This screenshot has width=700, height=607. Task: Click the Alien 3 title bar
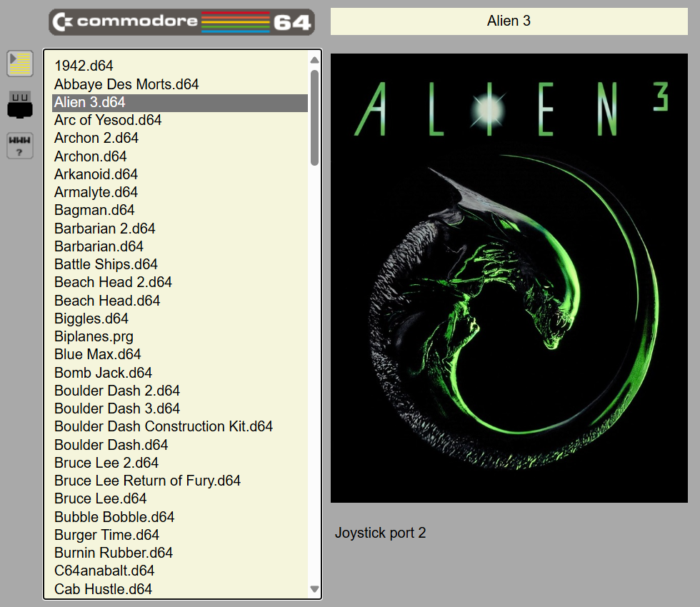509,21
